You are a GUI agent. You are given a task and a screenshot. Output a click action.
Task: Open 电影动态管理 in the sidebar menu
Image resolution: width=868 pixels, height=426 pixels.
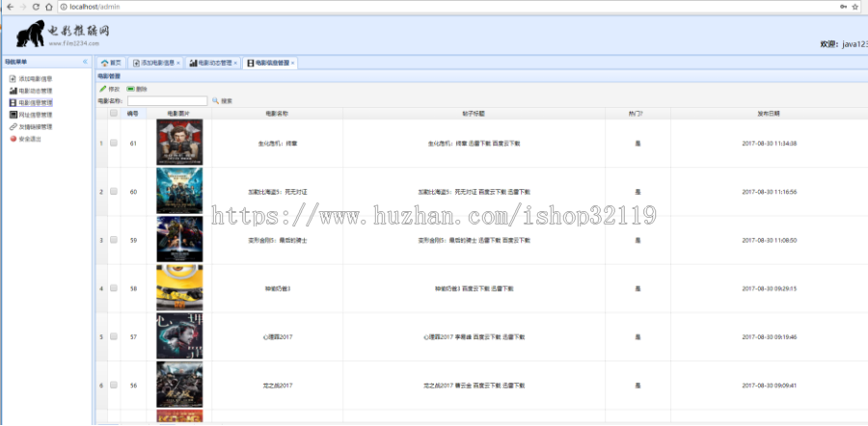tap(36, 91)
